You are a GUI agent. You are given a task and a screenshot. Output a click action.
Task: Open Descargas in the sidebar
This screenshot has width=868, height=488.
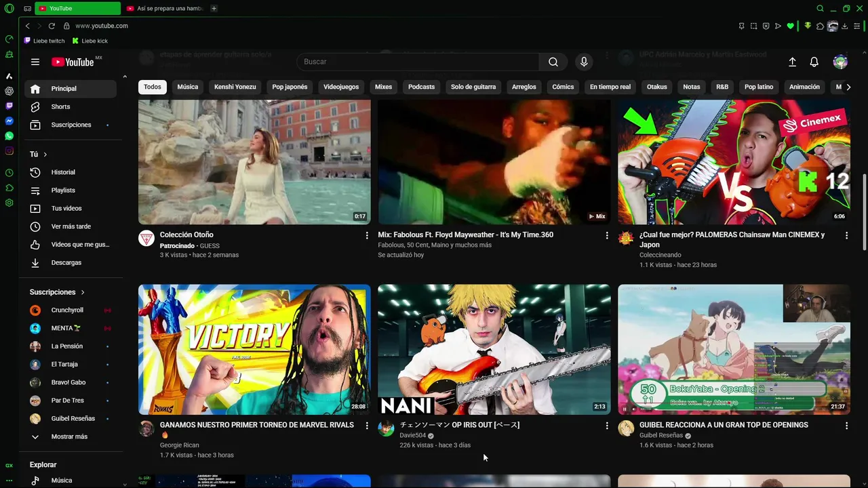[71, 262]
